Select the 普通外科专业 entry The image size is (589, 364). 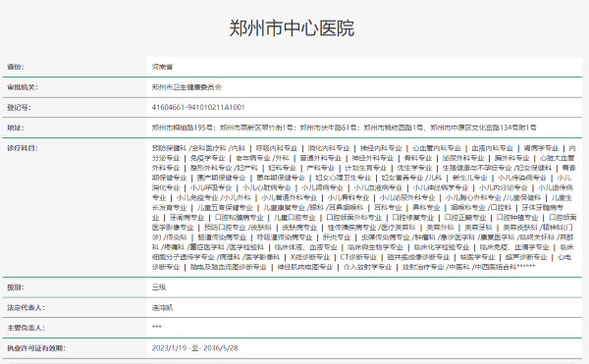(x=320, y=158)
